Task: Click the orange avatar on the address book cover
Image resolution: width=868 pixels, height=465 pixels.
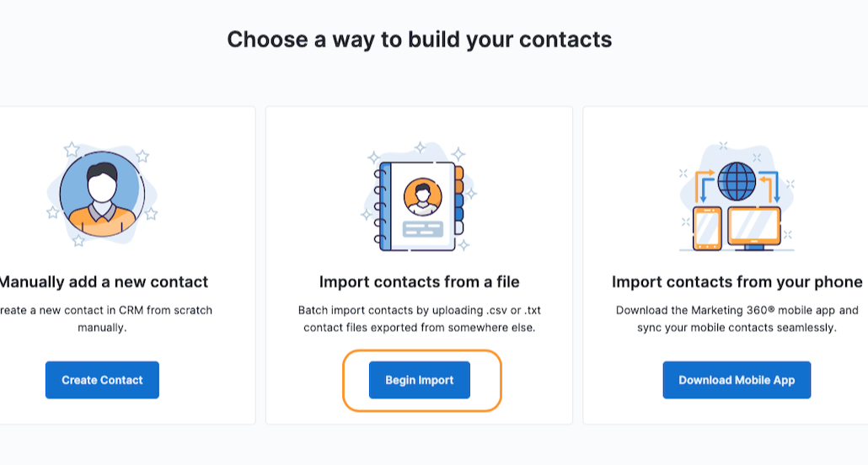Action: pos(423,197)
